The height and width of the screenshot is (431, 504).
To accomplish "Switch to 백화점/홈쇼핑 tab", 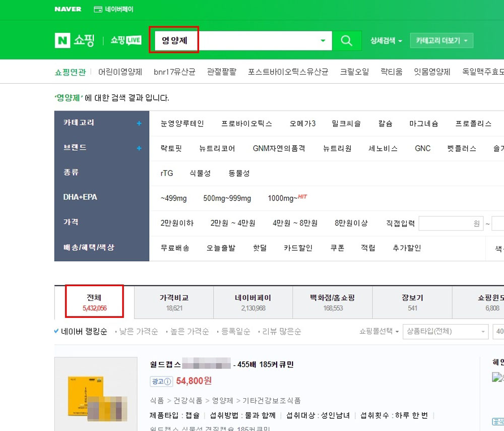I will 333,302.
